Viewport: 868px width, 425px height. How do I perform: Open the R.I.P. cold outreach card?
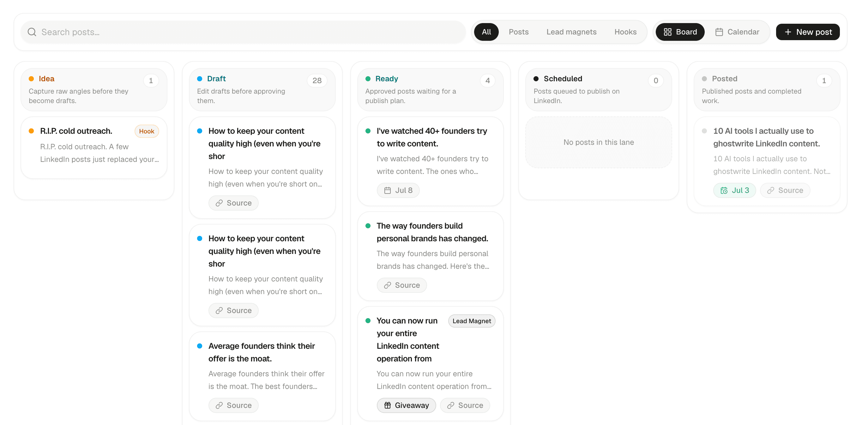[x=94, y=148]
